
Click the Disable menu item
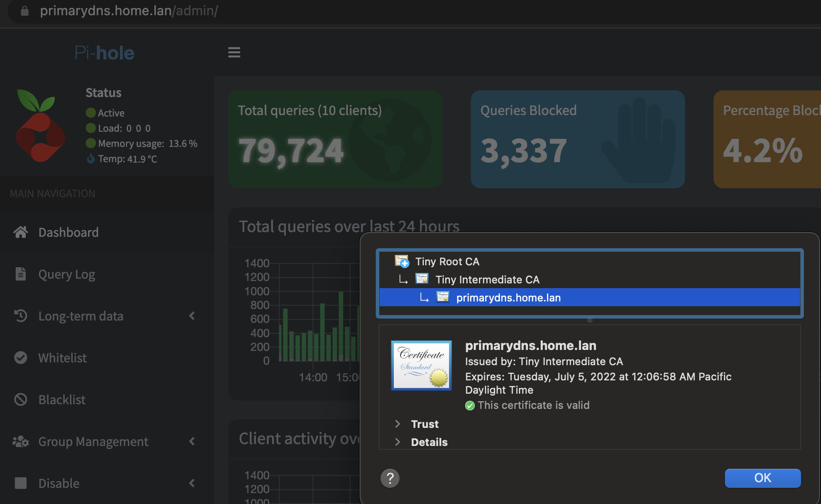[x=107, y=484]
